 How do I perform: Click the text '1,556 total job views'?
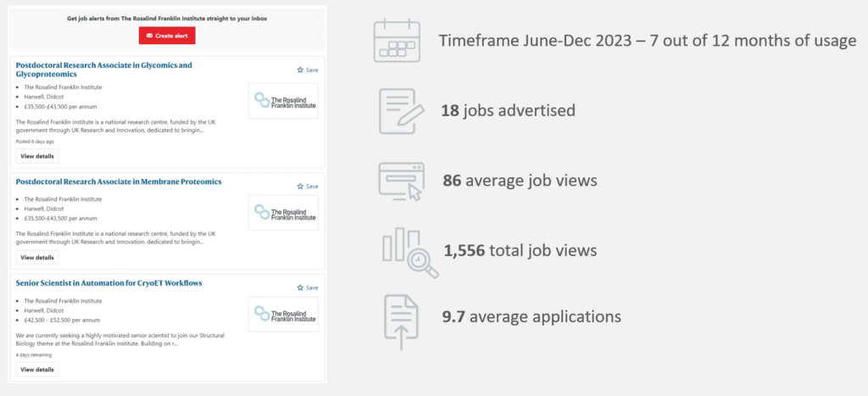coord(520,251)
